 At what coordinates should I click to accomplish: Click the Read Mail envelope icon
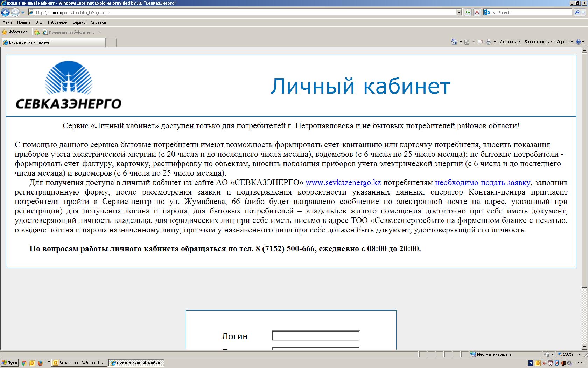point(480,42)
